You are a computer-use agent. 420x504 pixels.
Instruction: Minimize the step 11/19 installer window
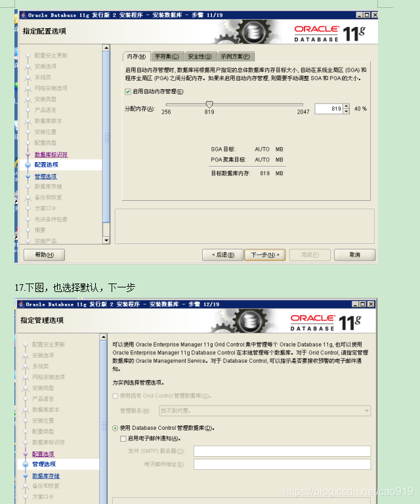pos(360,15)
